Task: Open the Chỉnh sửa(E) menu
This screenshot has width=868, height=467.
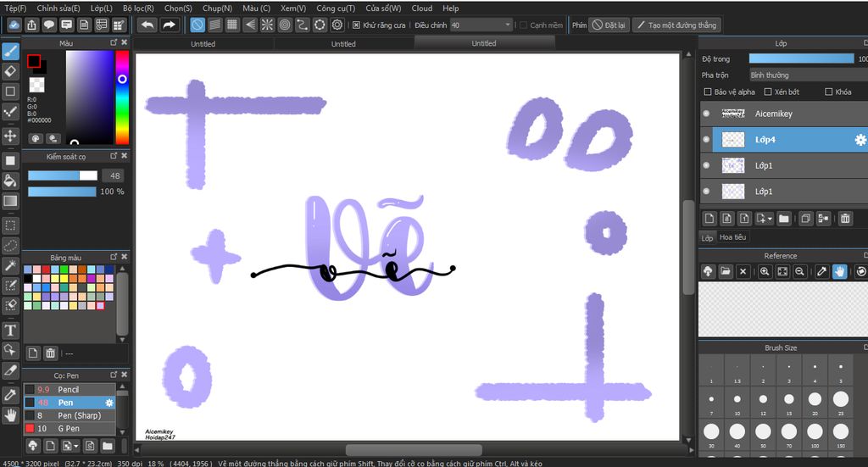Action: tap(58, 8)
